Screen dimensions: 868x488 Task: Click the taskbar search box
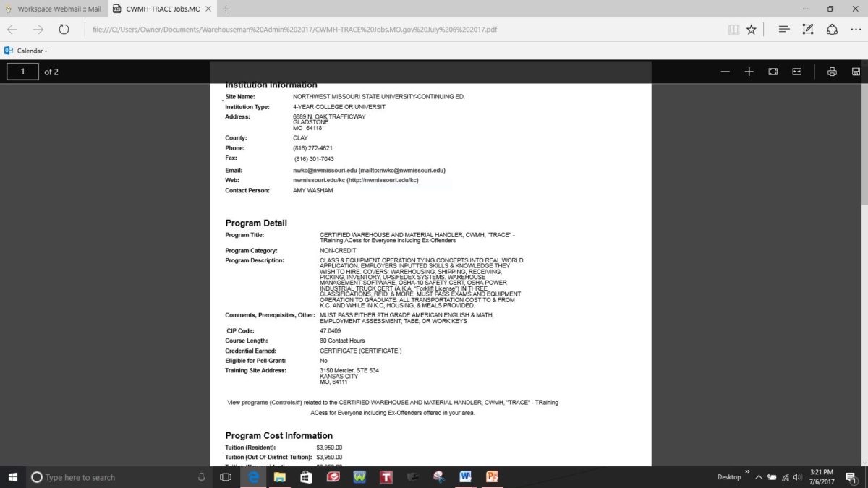(119, 477)
